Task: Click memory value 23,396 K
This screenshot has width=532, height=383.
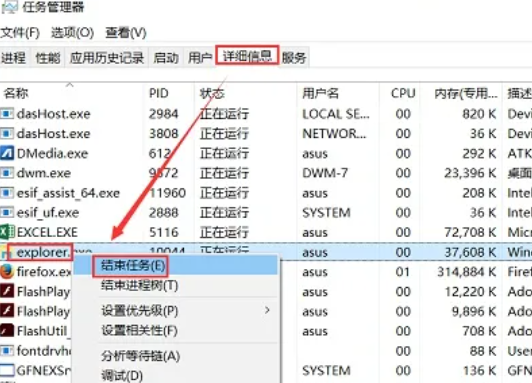Action: click(x=470, y=173)
